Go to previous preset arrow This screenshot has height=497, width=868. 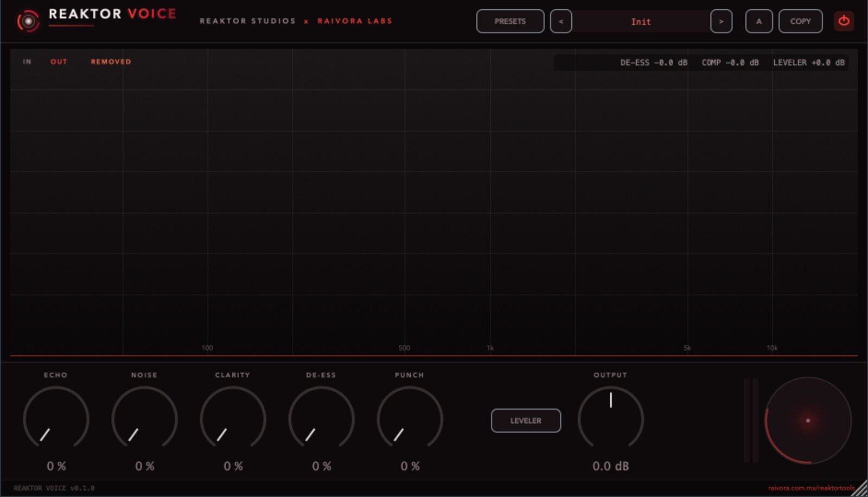point(561,21)
